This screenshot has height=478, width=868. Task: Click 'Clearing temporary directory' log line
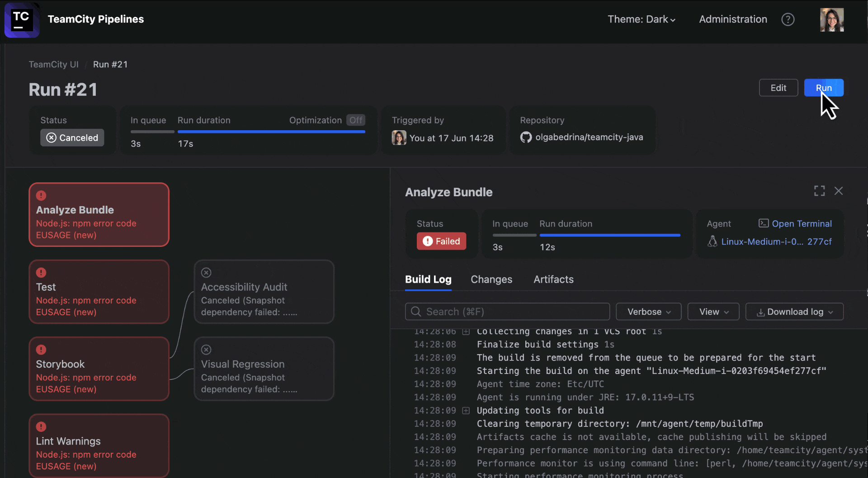coord(620,424)
